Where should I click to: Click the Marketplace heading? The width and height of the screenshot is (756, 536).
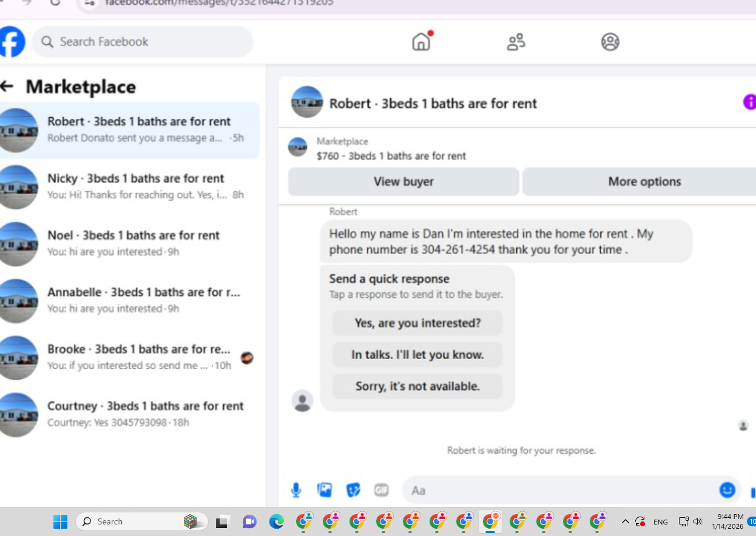(81, 87)
